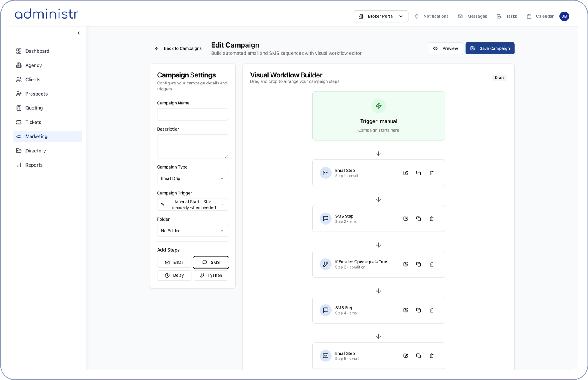The width and height of the screenshot is (588, 380).
Task: Open the Folder selection dropdown
Action: (193, 231)
